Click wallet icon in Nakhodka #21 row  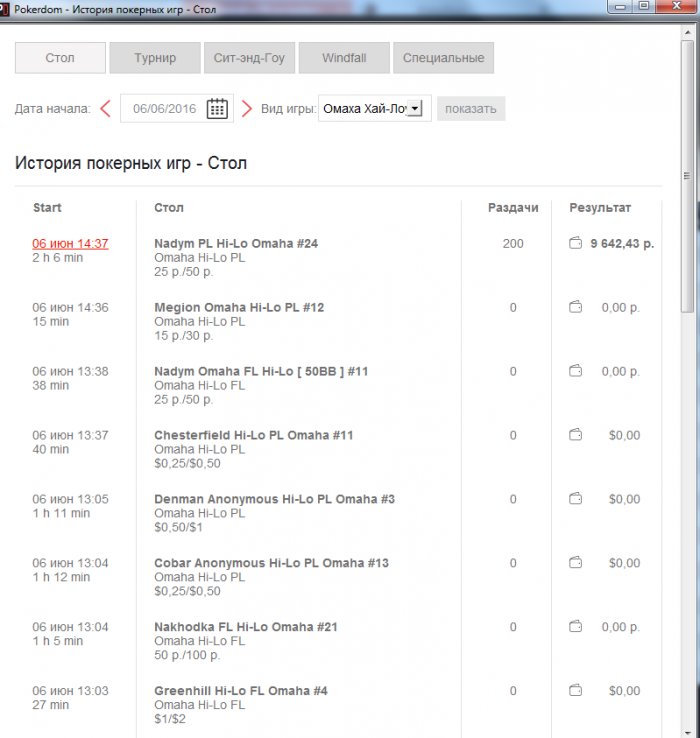point(575,627)
